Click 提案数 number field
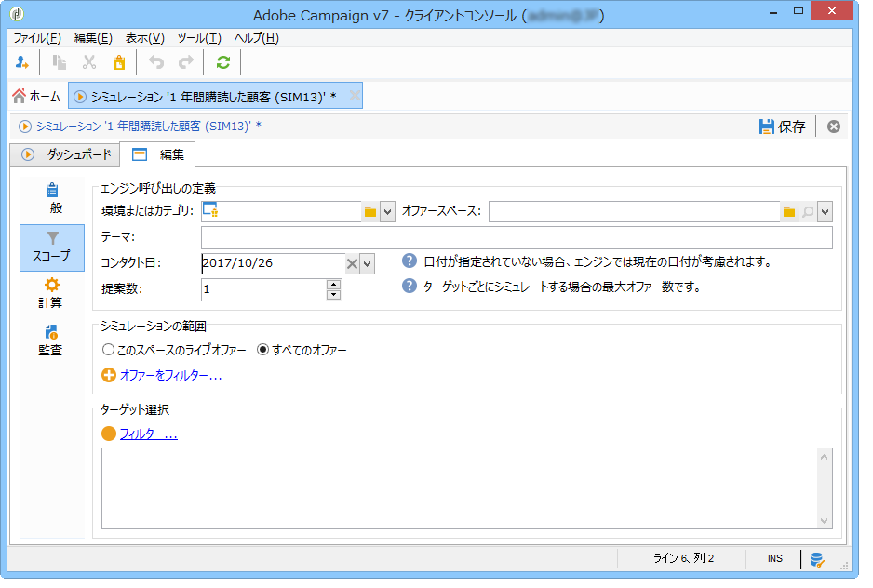The image size is (873, 588). pyautogui.click(x=264, y=289)
